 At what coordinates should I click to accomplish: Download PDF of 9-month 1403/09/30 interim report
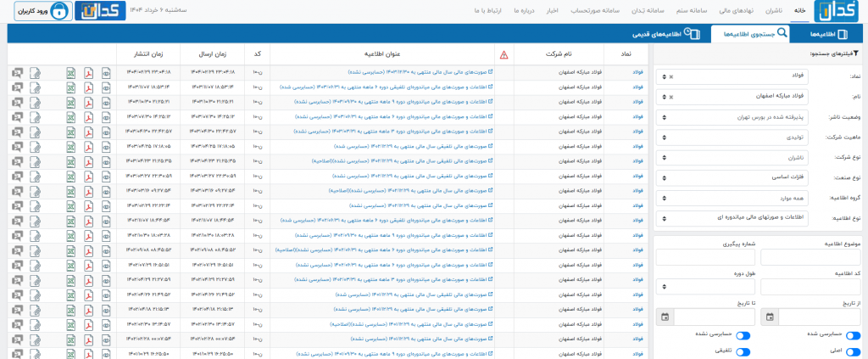[88, 103]
